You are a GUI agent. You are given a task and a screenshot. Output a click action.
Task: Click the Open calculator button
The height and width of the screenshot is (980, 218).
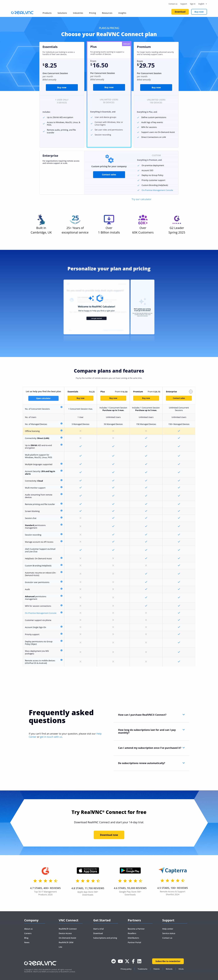click(x=43, y=398)
